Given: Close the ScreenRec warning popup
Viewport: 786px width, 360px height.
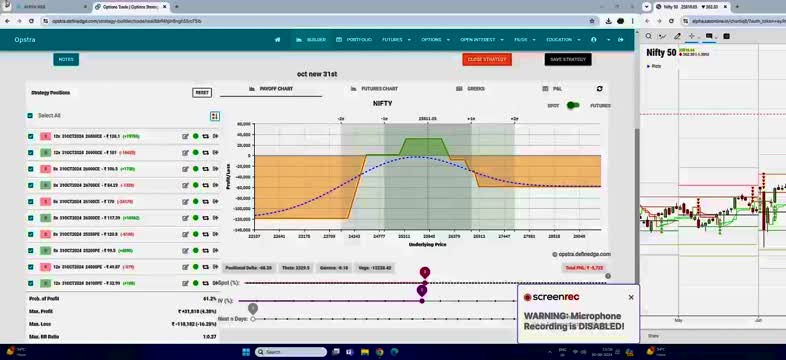Looking at the screenshot, I should (x=631, y=297).
